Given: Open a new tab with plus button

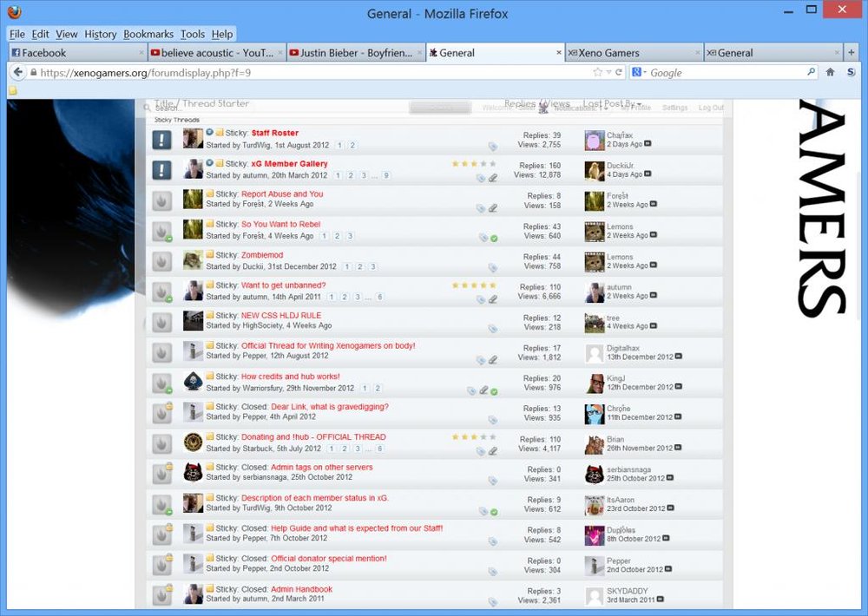Looking at the screenshot, I should [851, 53].
